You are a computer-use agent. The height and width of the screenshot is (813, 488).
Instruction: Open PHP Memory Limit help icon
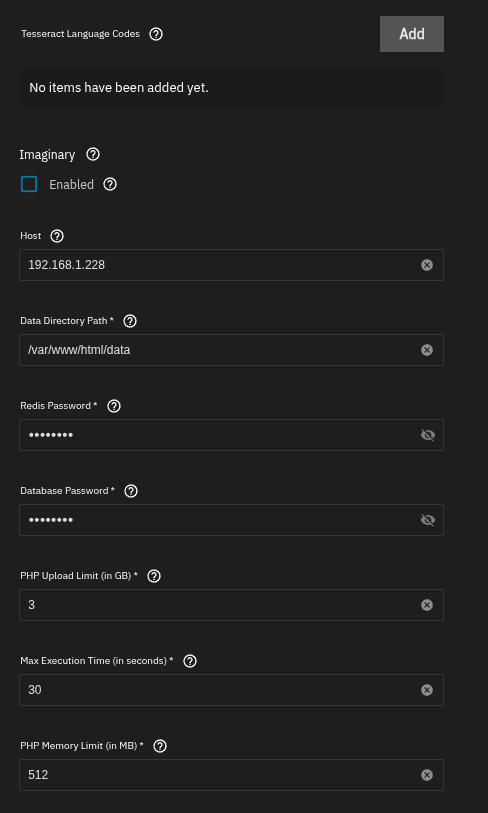point(160,746)
